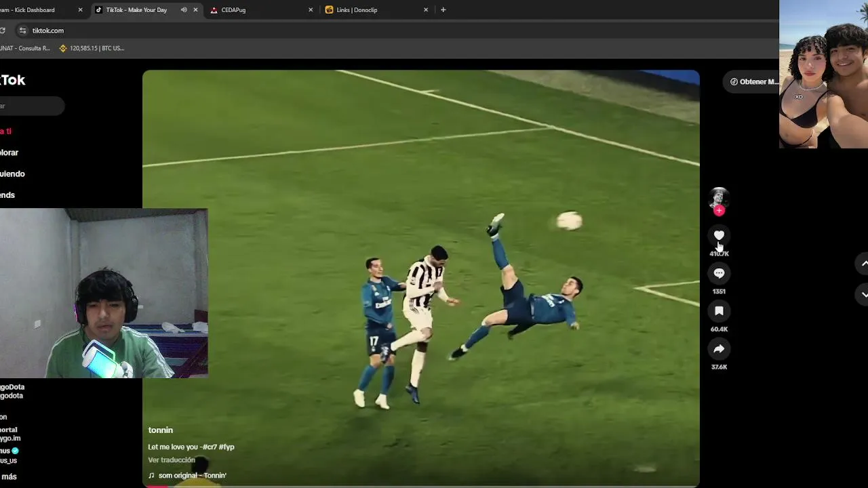Click Ver traducción under the caption
This screenshot has width=868, height=488.
click(x=172, y=460)
